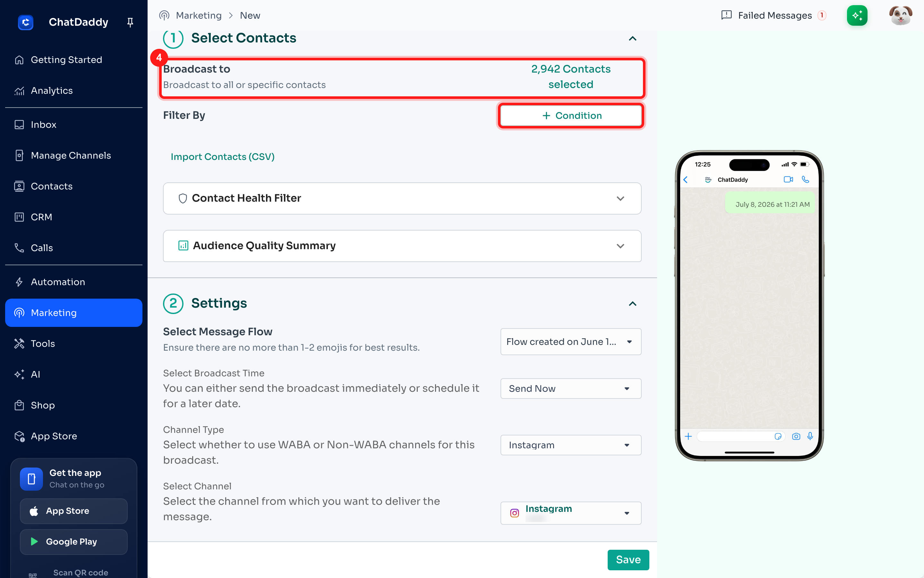924x578 pixels.
Task: Open the Inbox menu item
Action: (74, 125)
